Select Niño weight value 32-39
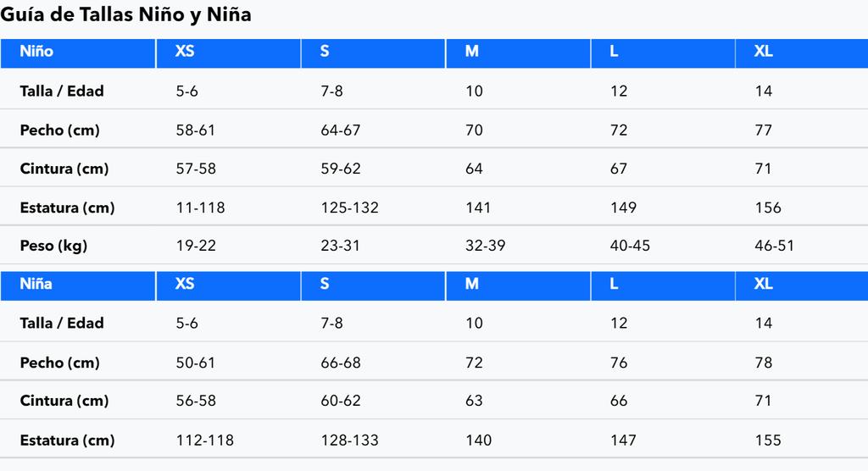The height and width of the screenshot is (471, 868). [486, 245]
